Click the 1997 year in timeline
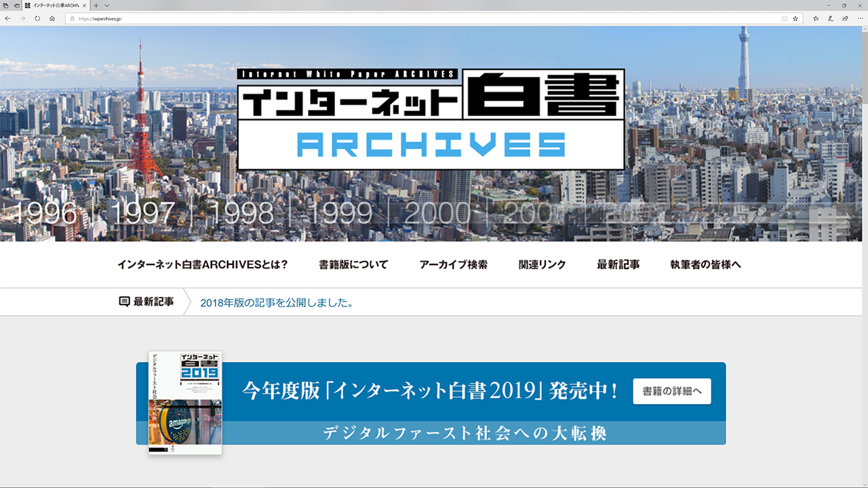The height and width of the screenshot is (488, 868). click(x=143, y=213)
